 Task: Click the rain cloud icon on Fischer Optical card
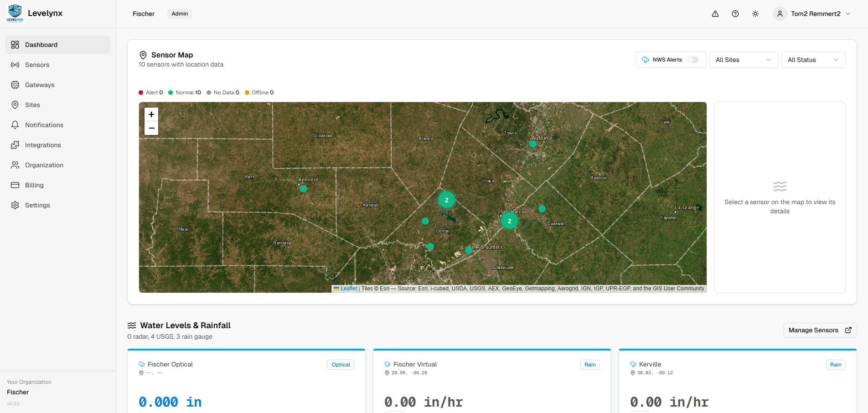click(142, 365)
